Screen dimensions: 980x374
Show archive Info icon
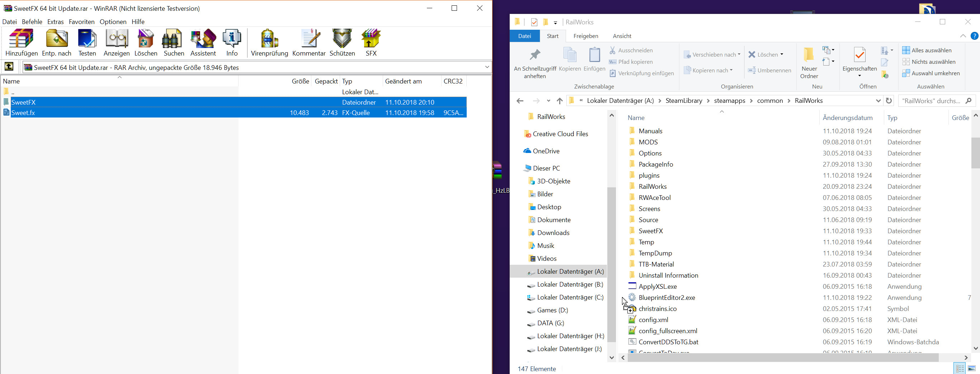click(232, 43)
